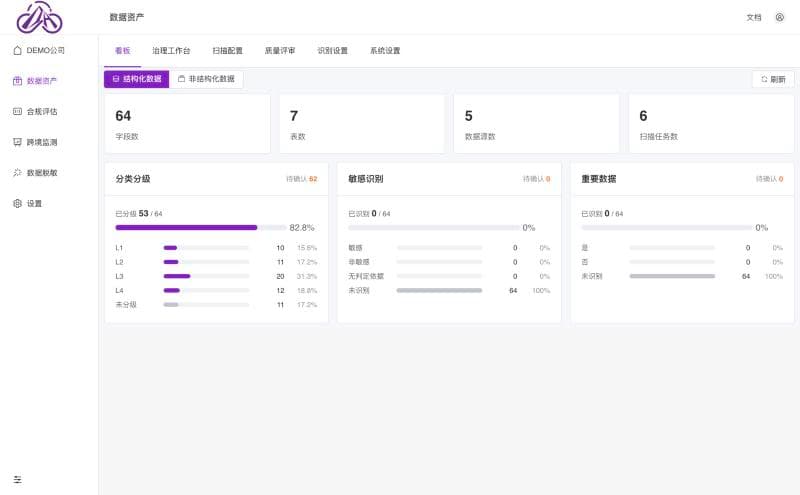This screenshot has height=495, width=800.
Task: Click the 5 数据源数 stat card
Action: click(536, 123)
